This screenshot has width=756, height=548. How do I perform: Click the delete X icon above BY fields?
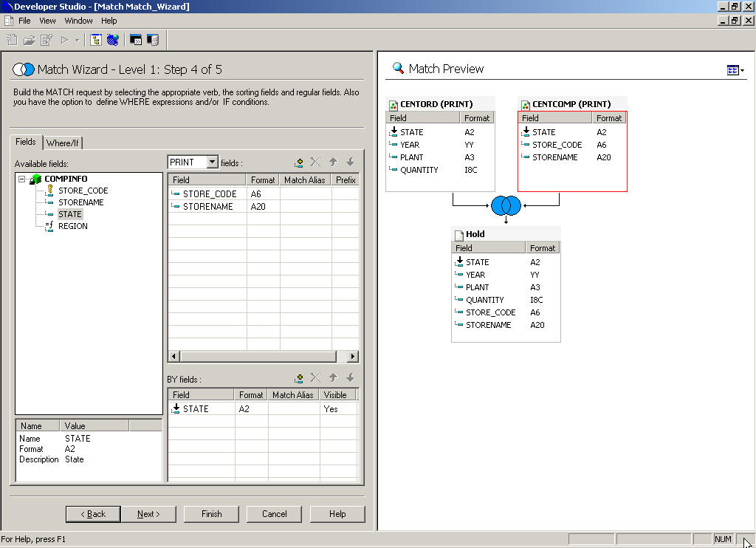(x=316, y=377)
